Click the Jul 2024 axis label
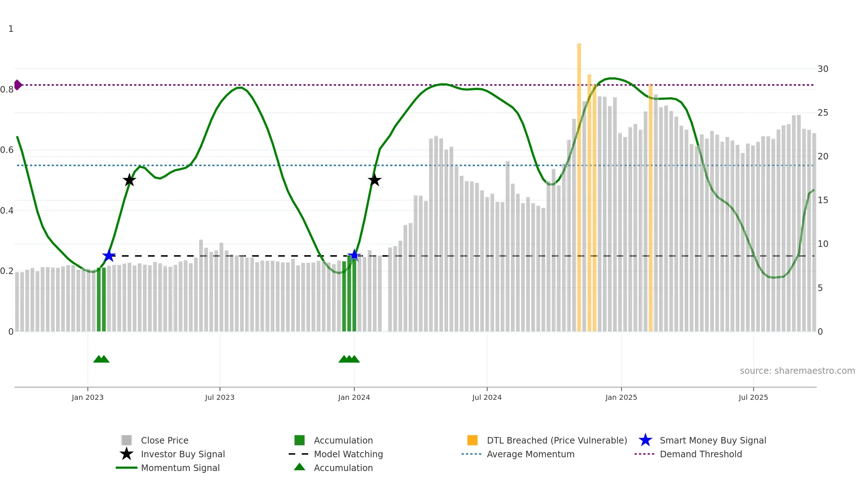 click(487, 397)
